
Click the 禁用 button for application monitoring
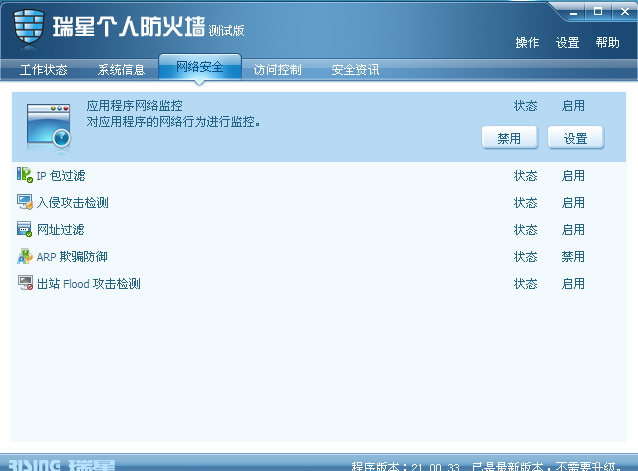click(509, 138)
